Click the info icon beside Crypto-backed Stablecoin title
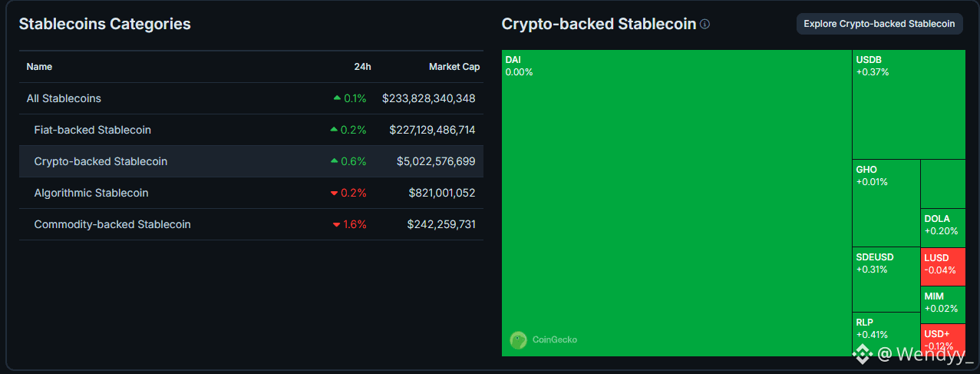980x374 pixels. [705, 24]
